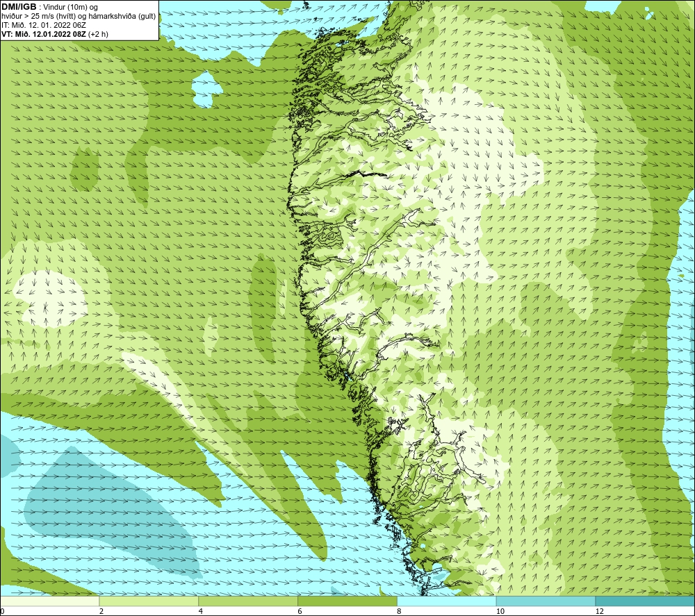Click the 'DMI/IGB : Vindur (10m) og' title line
The height and width of the screenshot is (616, 695).
click(x=49, y=7)
